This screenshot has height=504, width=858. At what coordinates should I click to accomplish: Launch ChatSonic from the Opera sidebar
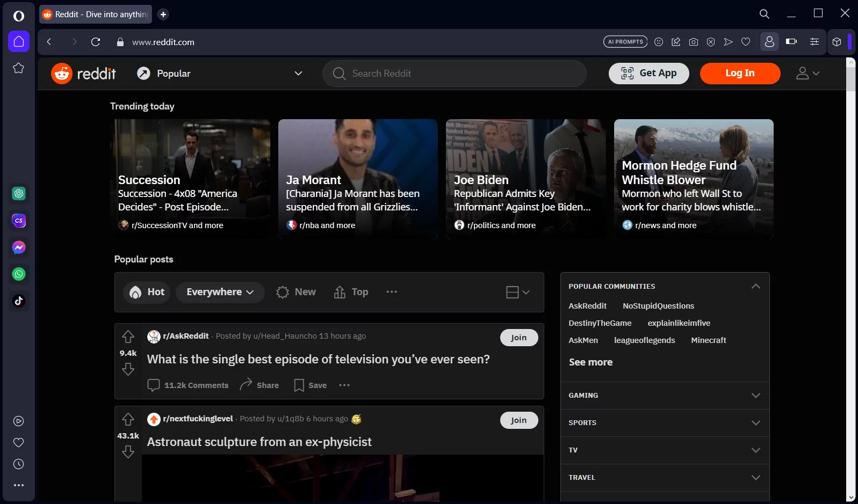point(19,221)
